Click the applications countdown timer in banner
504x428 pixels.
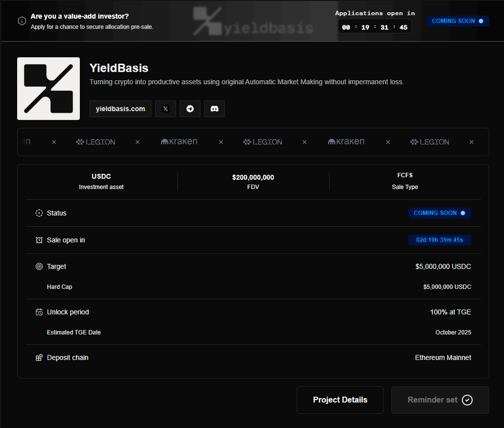[375, 27]
